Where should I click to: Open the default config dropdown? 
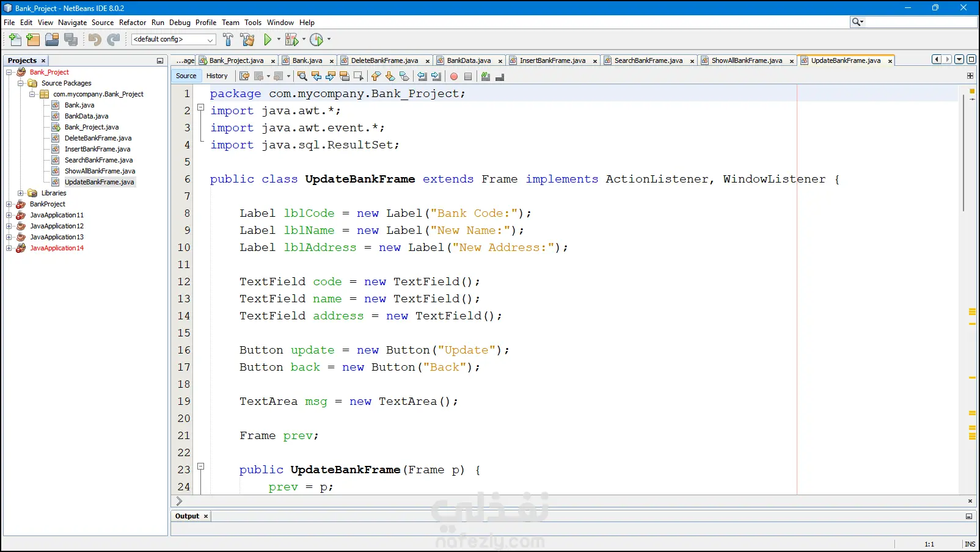174,40
